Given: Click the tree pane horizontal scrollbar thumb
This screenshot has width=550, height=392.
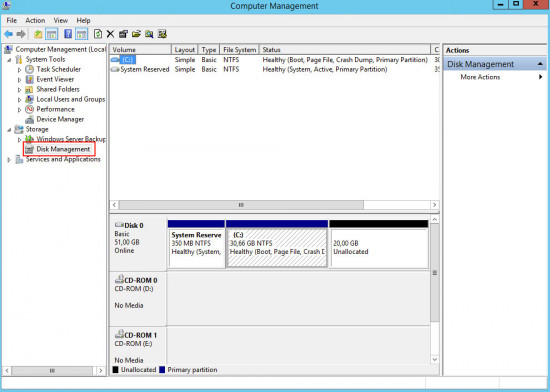Looking at the screenshot, I should click(52, 371).
